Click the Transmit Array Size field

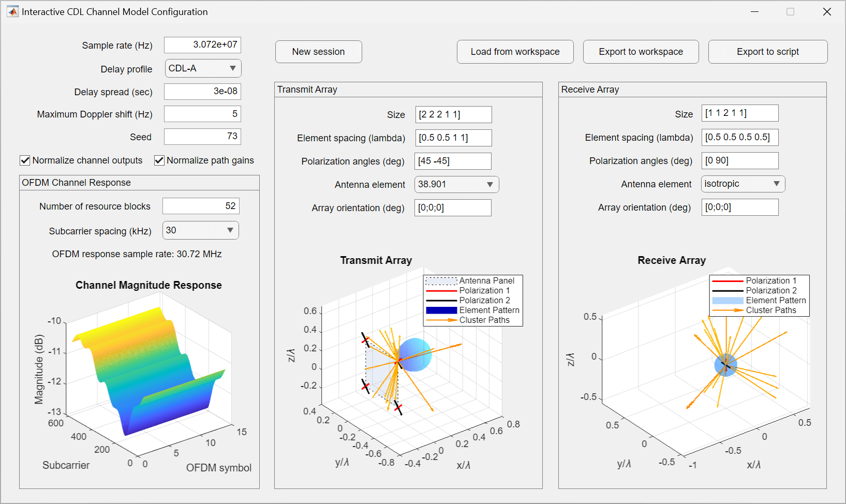pyautogui.click(x=453, y=114)
